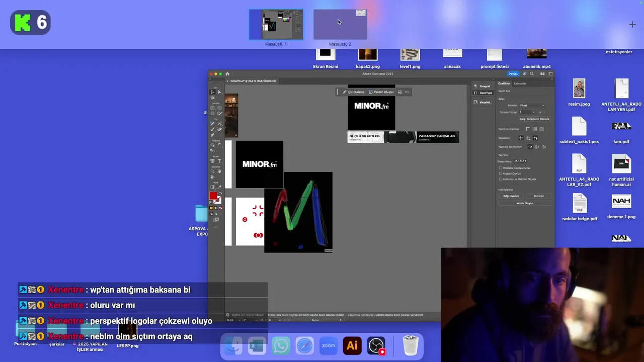Screen dimensions: 644x362
Task: Open the workspace switcher icon
Action: click(550, 74)
